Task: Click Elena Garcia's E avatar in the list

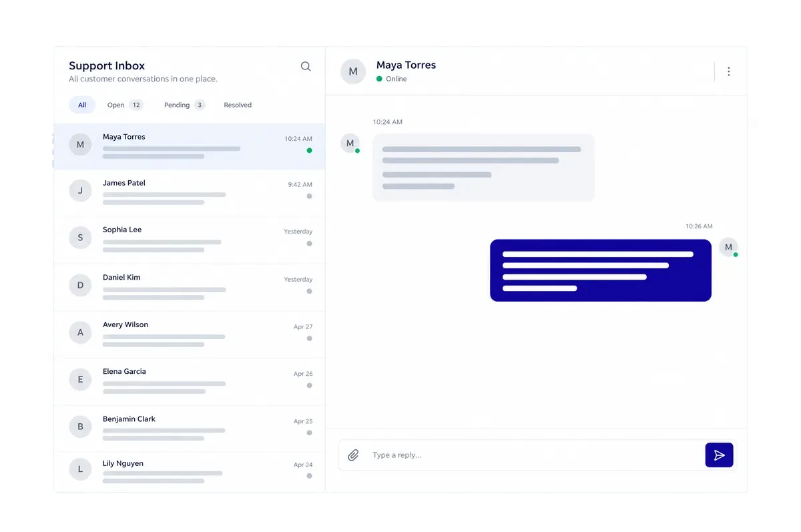Action: coord(80,380)
